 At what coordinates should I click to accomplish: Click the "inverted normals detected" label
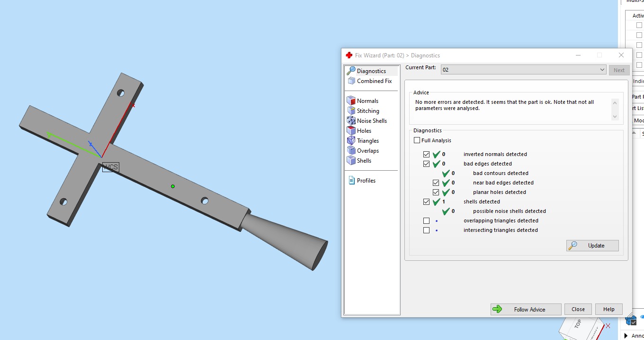(x=495, y=154)
